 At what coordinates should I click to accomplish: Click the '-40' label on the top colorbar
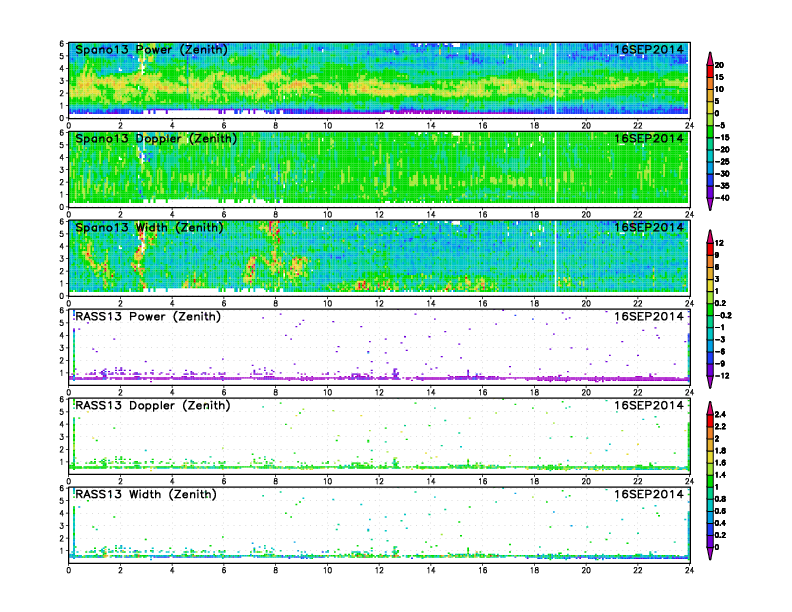(722, 198)
